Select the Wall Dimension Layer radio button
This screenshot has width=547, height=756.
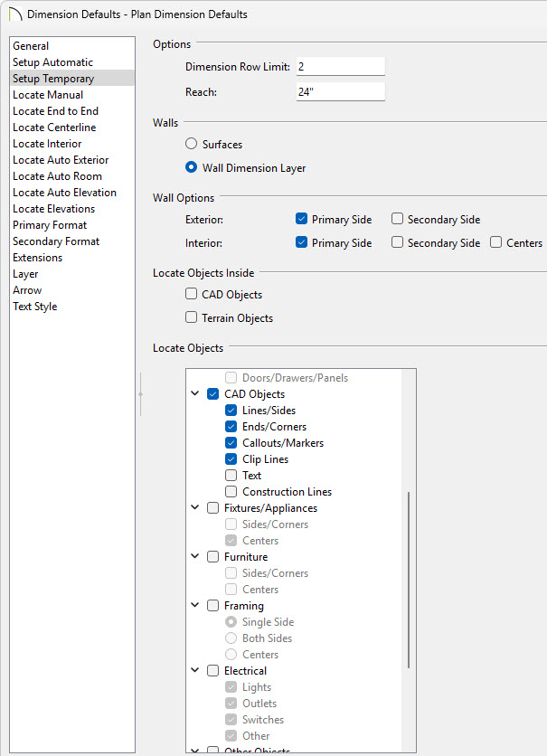click(x=192, y=167)
